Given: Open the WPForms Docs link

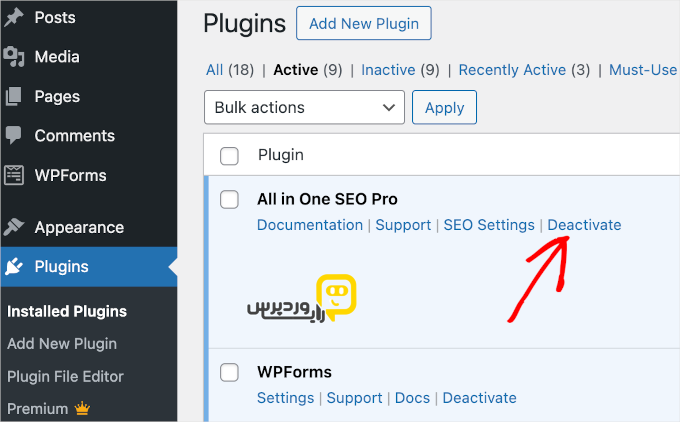Looking at the screenshot, I should click(x=412, y=398).
